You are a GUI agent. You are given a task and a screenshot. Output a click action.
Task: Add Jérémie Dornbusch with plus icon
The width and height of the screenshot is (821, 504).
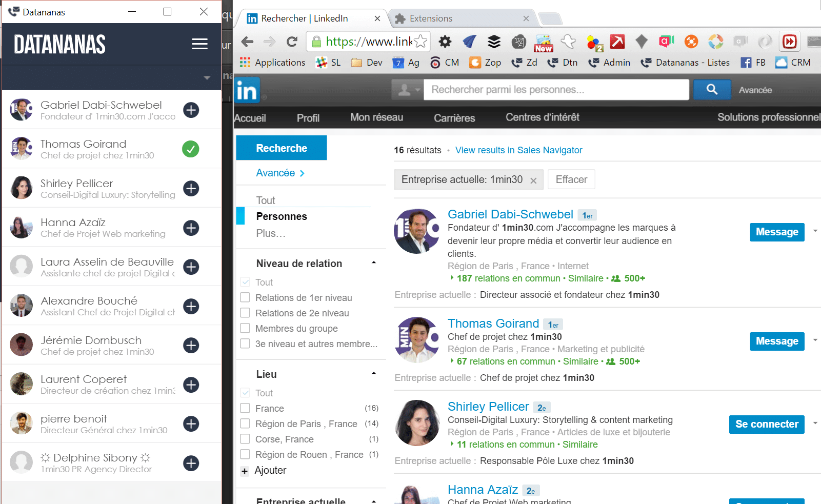click(x=191, y=345)
